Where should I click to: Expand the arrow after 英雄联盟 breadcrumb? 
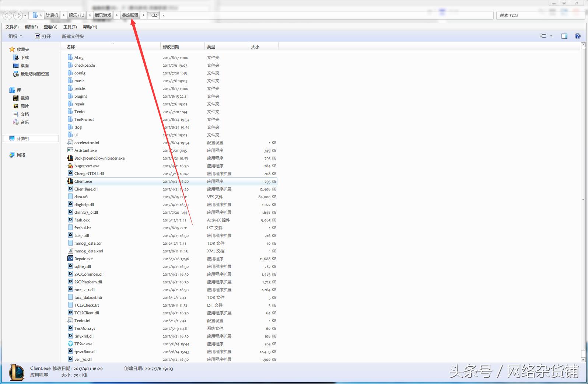(x=144, y=15)
